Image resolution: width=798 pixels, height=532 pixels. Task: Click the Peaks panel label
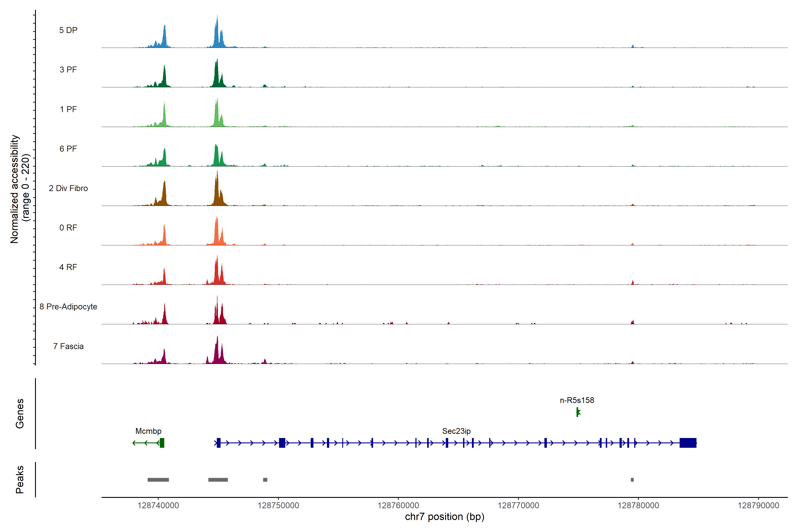point(20,479)
